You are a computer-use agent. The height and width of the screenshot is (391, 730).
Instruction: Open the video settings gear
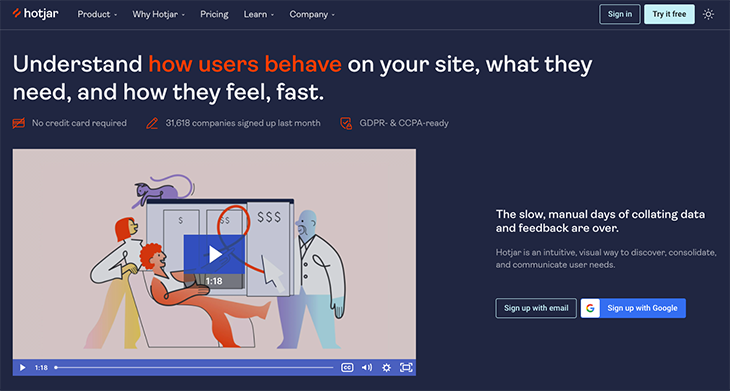386,368
